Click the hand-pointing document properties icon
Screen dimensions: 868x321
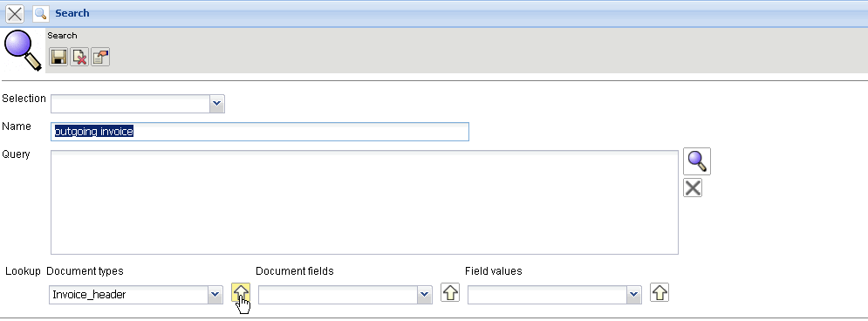click(100, 57)
